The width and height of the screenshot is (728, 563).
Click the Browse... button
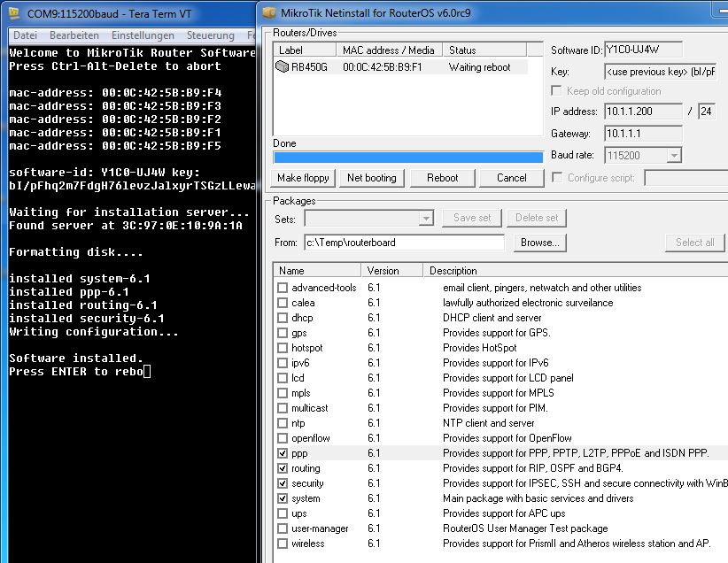[x=540, y=243]
